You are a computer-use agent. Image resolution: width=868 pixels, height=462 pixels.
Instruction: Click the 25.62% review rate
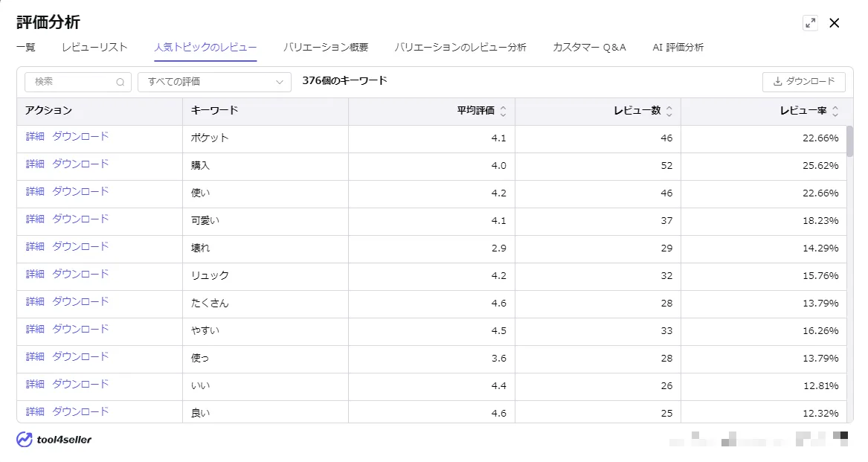click(x=820, y=166)
